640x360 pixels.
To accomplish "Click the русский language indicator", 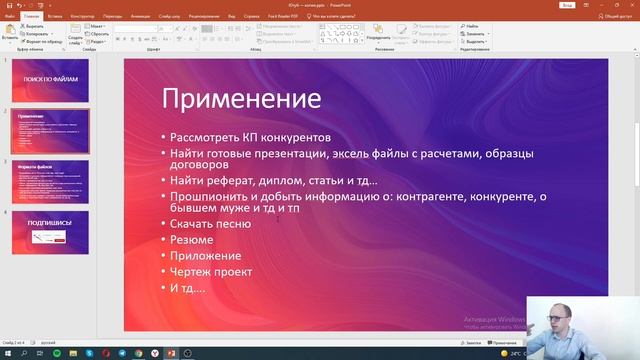I will pos(48,343).
